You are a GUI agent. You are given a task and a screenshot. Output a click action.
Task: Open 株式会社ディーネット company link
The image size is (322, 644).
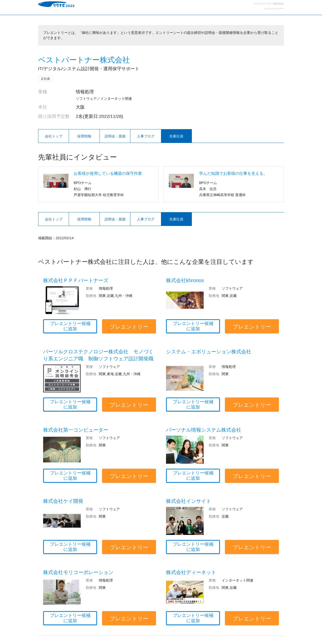click(x=191, y=572)
